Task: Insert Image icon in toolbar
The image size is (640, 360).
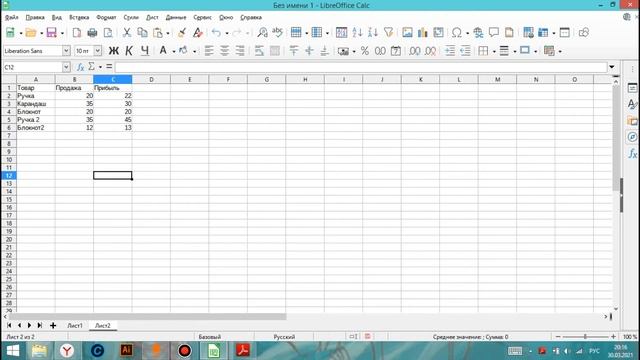Action: point(407,33)
